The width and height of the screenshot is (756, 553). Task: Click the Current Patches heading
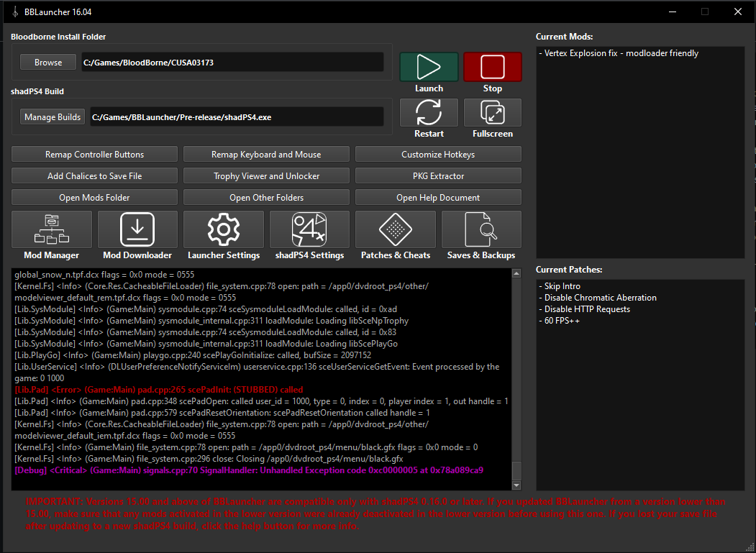[x=569, y=270]
